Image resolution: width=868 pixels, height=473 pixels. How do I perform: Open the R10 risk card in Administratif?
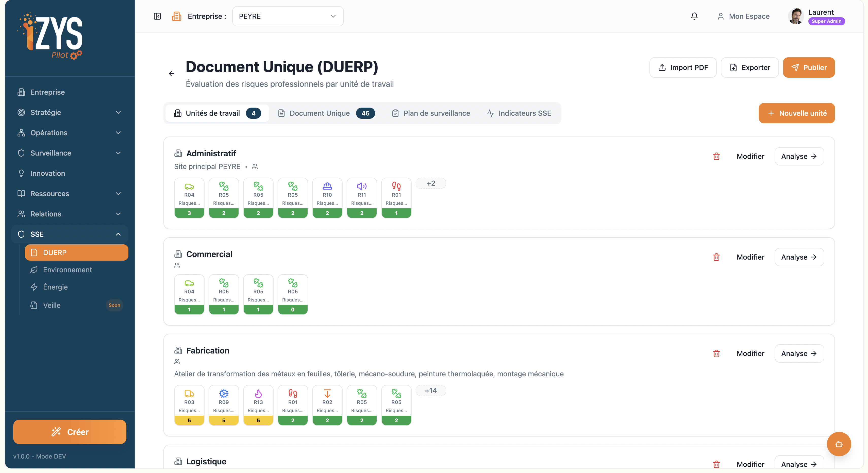pos(327,198)
